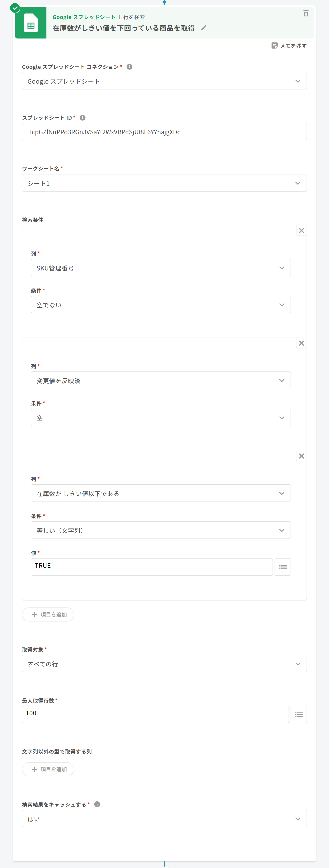Remove the 在庫数が しきい値以下である condition

point(301,456)
